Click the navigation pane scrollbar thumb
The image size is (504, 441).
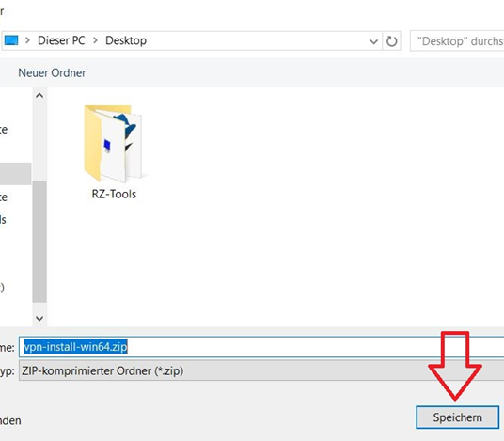pyautogui.click(x=39, y=242)
